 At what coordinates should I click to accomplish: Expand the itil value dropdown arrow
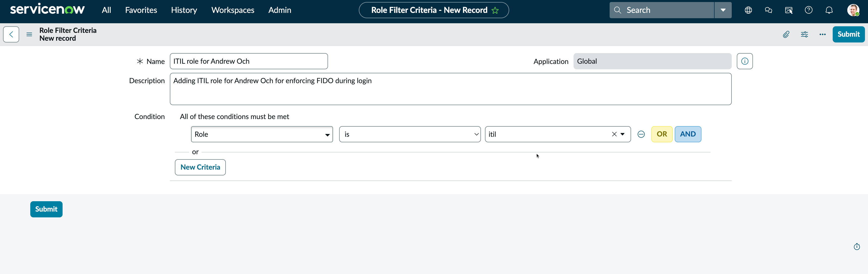623,134
